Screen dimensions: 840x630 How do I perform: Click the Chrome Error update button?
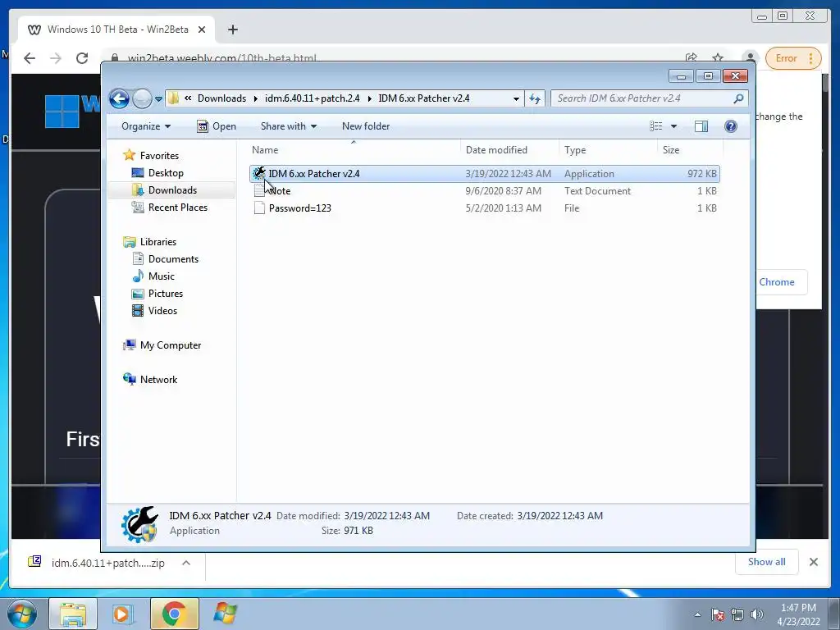click(x=793, y=58)
